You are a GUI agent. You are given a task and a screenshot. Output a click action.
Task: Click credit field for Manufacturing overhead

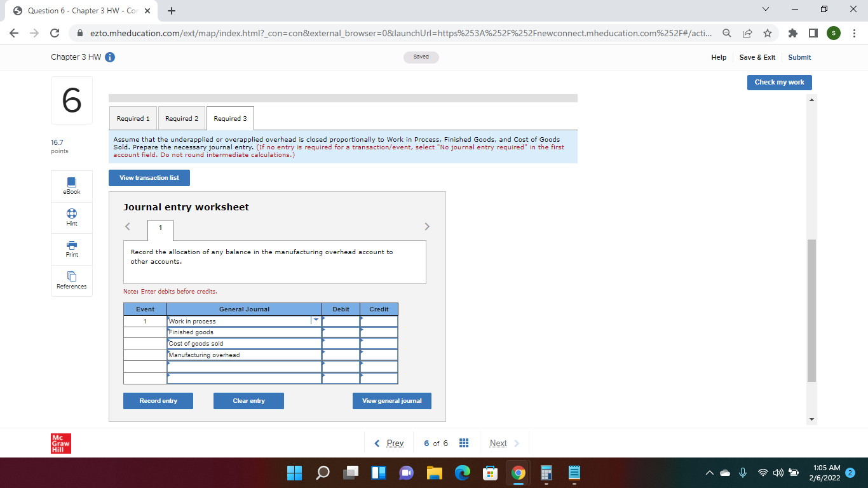point(379,355)
